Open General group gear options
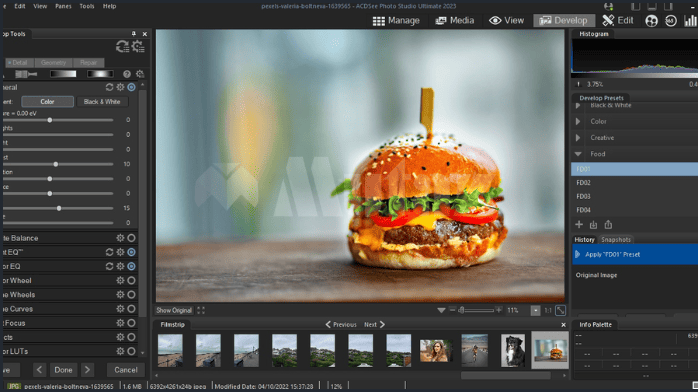Image resolution: width=698 pixels, height=392 pixels. point(120,87)
